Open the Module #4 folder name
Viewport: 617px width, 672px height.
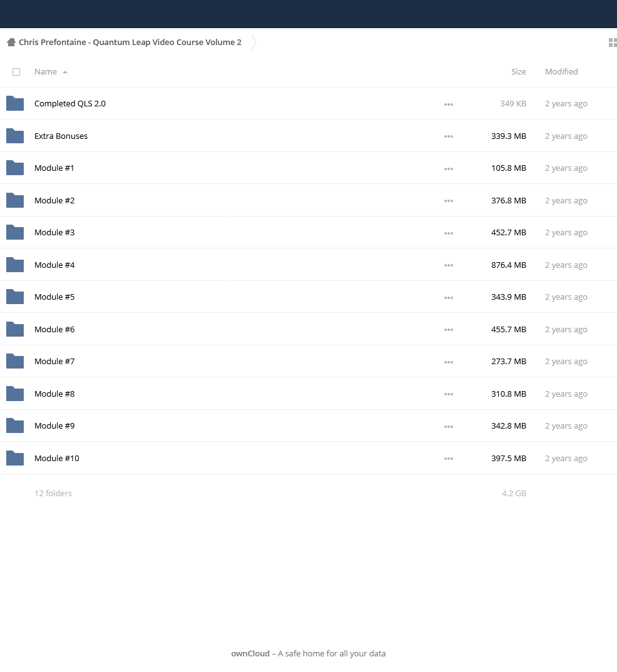coord(54,265)
